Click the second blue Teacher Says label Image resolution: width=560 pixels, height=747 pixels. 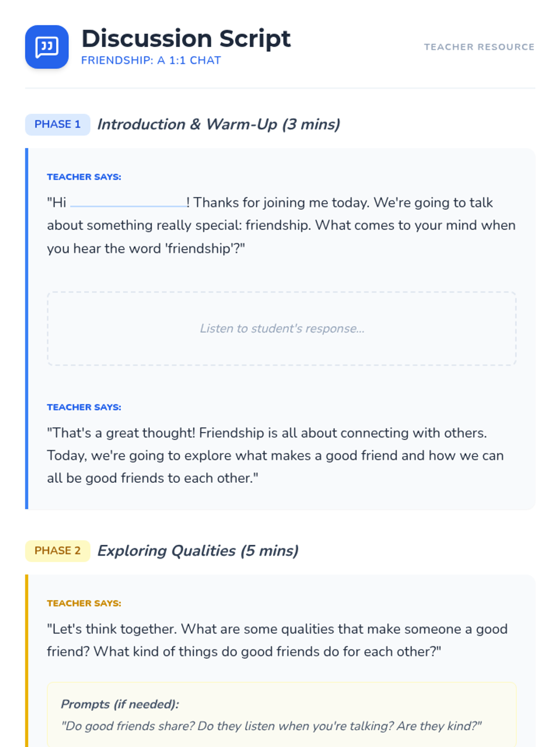pos(84,407)
